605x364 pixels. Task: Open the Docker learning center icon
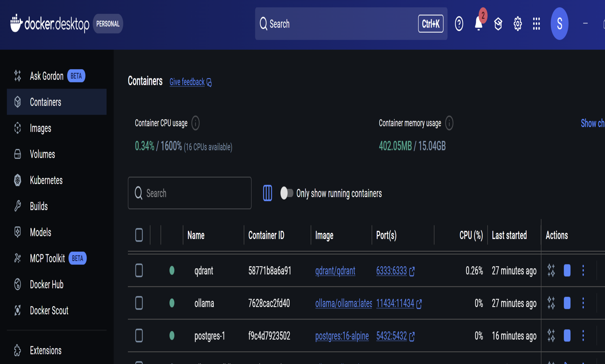498,24
